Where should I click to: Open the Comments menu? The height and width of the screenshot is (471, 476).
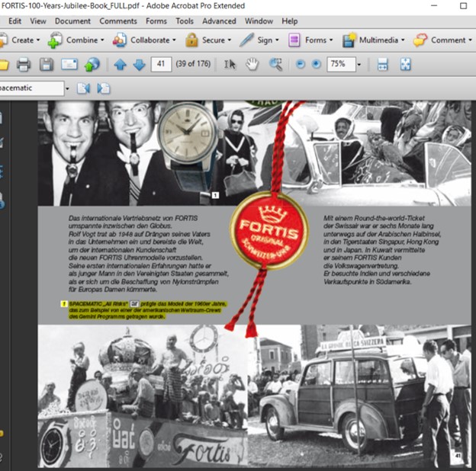[118, 21]
